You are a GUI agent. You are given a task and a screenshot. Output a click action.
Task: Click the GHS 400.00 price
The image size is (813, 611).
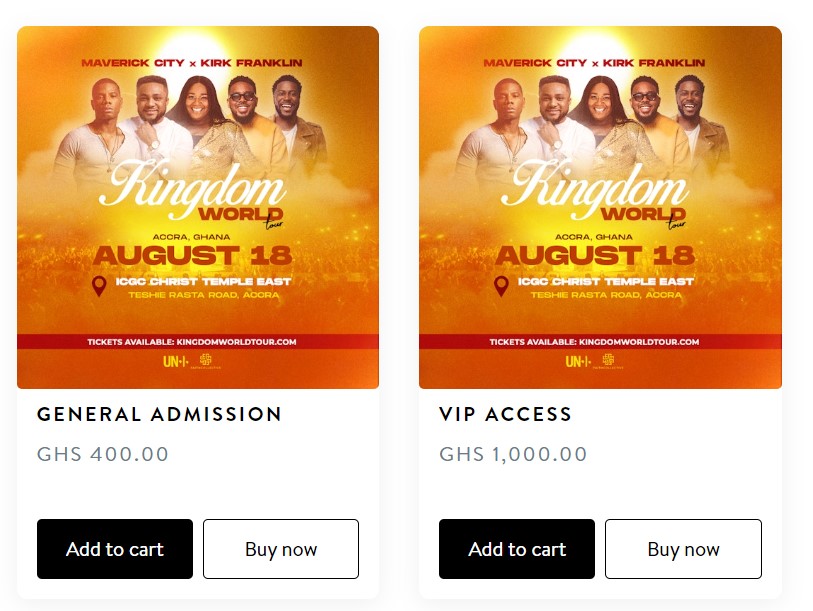tap(103, 454)
